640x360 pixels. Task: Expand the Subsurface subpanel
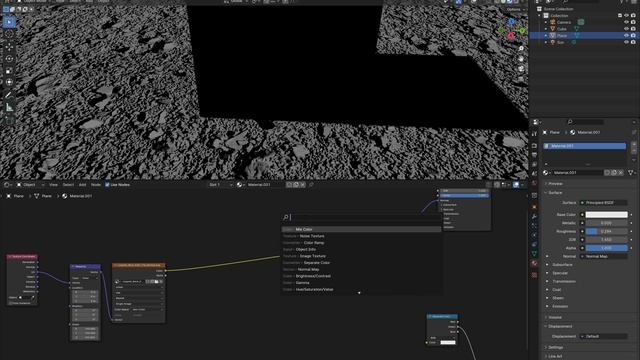pyautogui.click(x=562, y=264)
